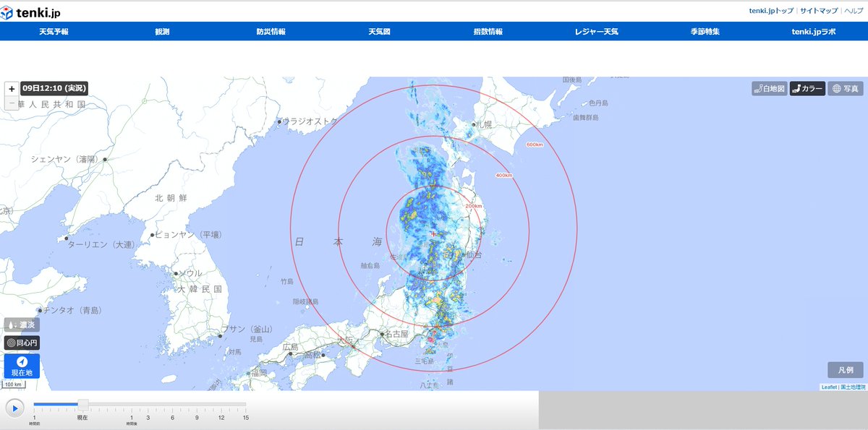Viewport: 868px width, 430px height.
Task: Open the 天気図 menu
Action: pyautogui.click(x=379, y=32)
